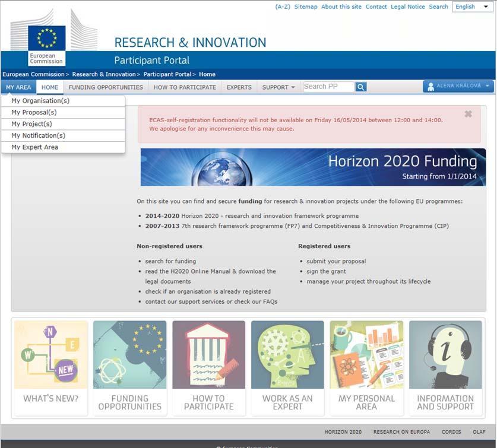Click the What's New? tile label

coord(50,399)
